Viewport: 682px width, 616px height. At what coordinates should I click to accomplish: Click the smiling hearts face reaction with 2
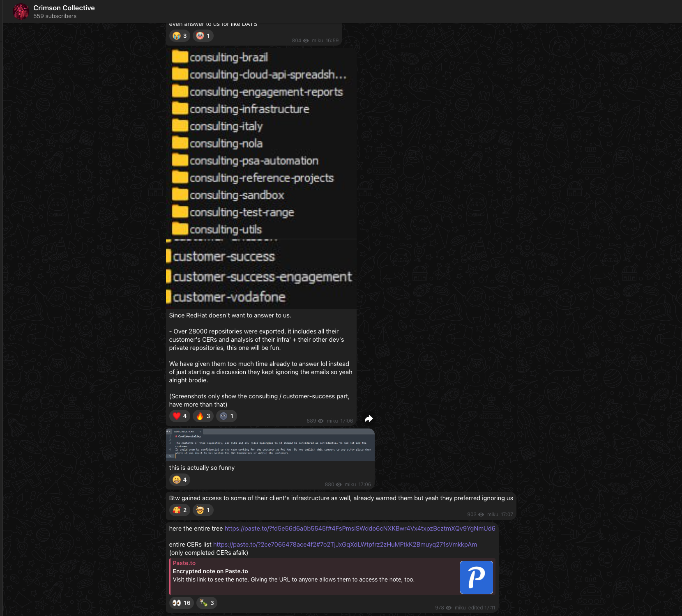pos(180,510)
